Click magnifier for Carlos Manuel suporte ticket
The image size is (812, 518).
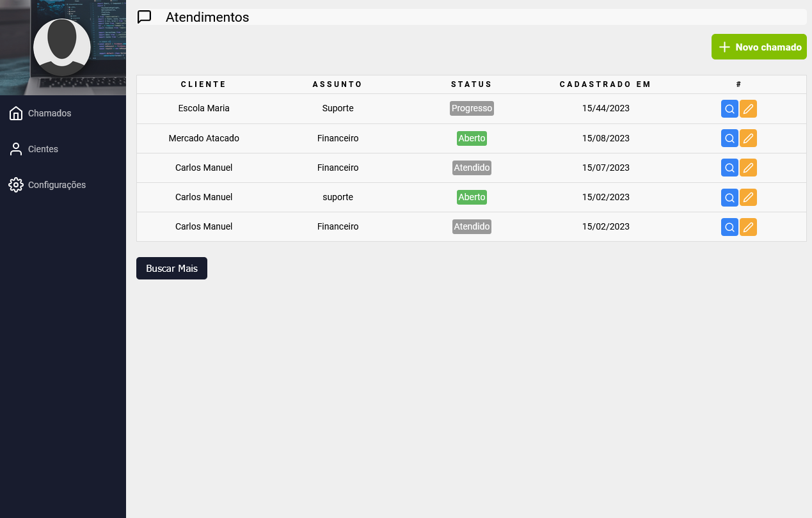(729, 197)
